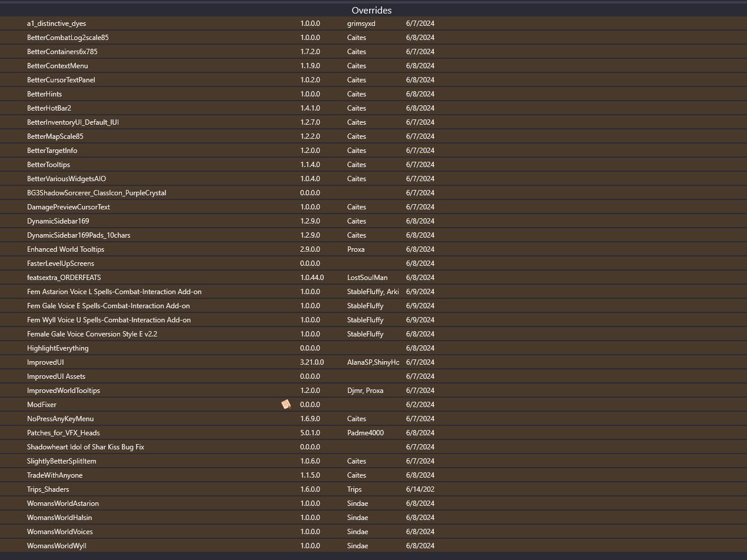The width and height of the screenshot is (747, 560).
Task: Select the ImprovedUI Assets mod entry
Action: point(57,376)
